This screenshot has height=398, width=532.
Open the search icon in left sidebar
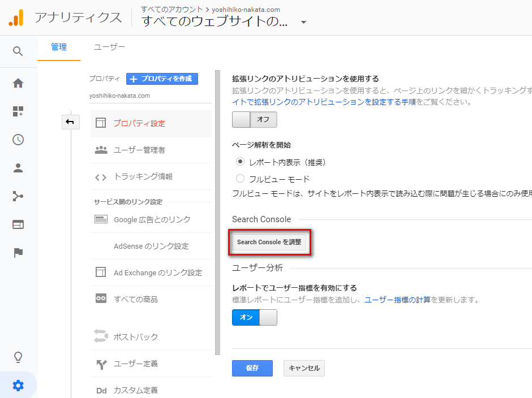point(18,51)
